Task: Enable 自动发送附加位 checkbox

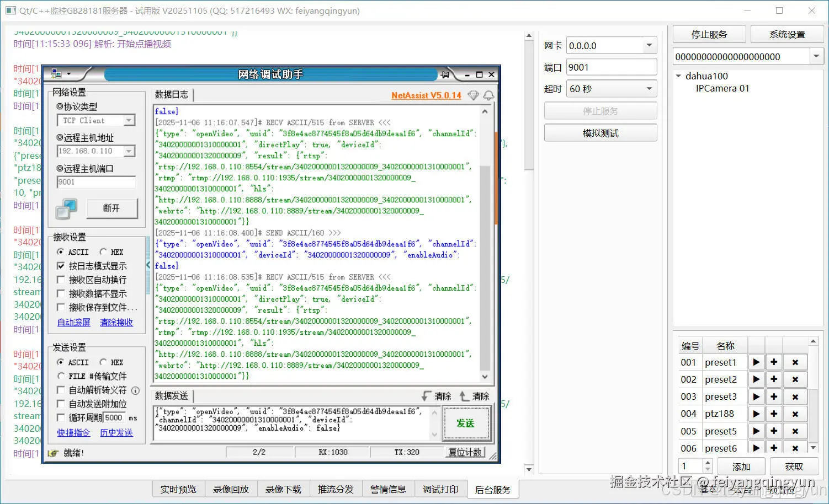Action: (61, 404)
